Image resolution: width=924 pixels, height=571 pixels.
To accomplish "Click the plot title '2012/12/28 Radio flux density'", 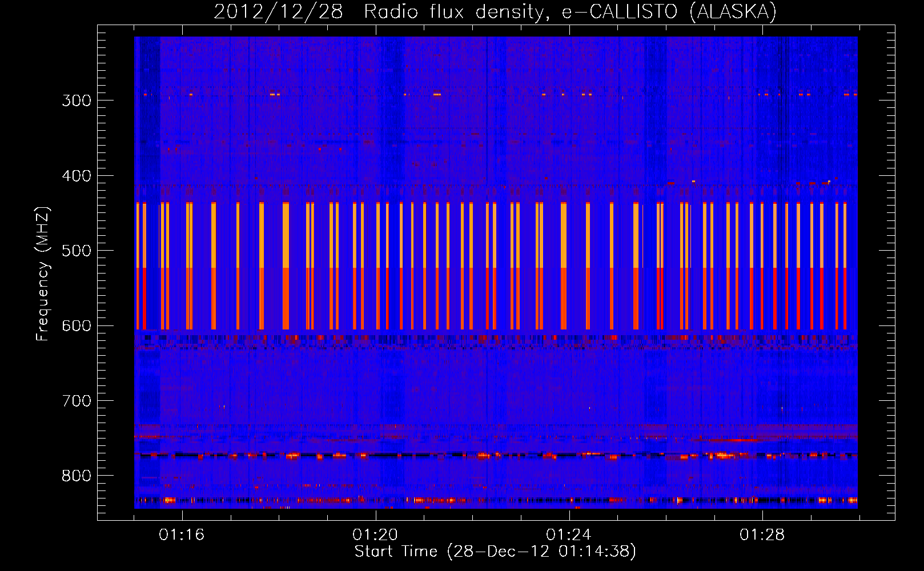I will pos(378,12).
